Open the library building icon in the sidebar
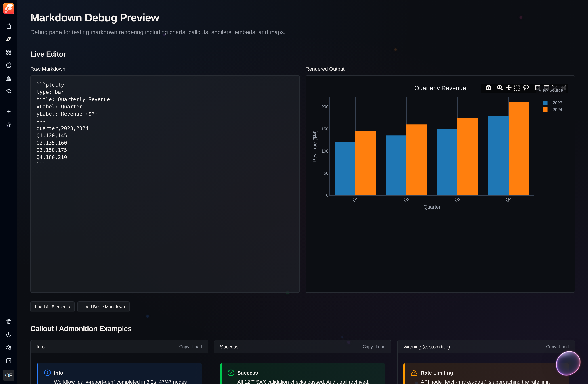The image size is (588, 384). tap(9, 78)
